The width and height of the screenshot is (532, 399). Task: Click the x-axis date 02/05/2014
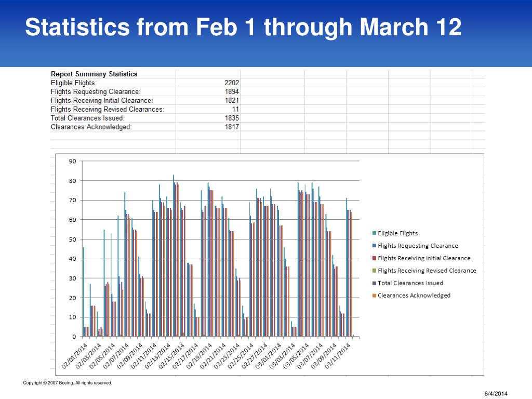pos(102,356)
